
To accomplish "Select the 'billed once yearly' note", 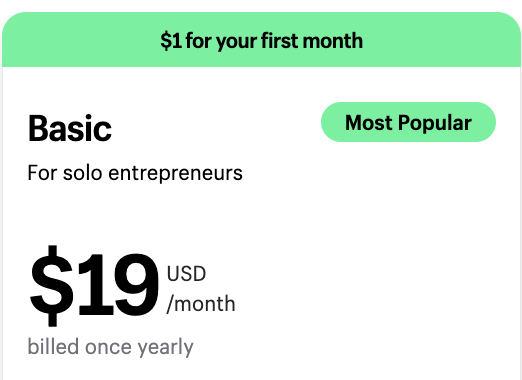I will tap(110, 347).
